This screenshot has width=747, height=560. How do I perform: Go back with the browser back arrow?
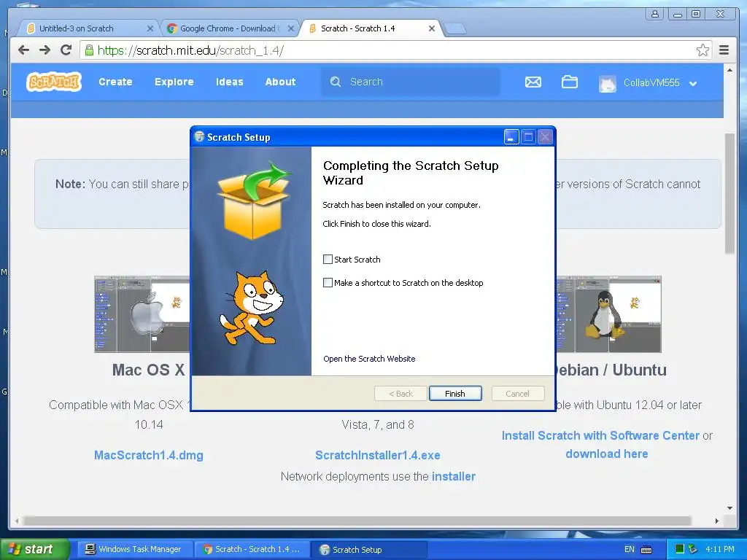click(x=23, y=50)
